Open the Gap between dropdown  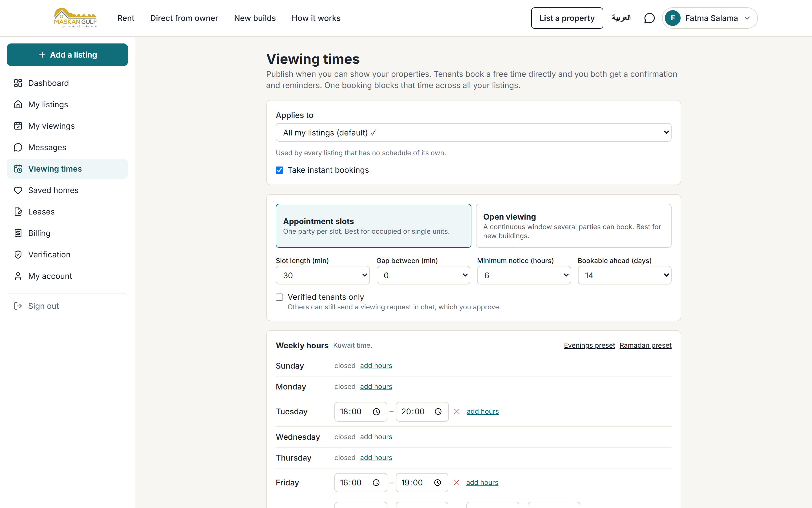coord(423,275)
